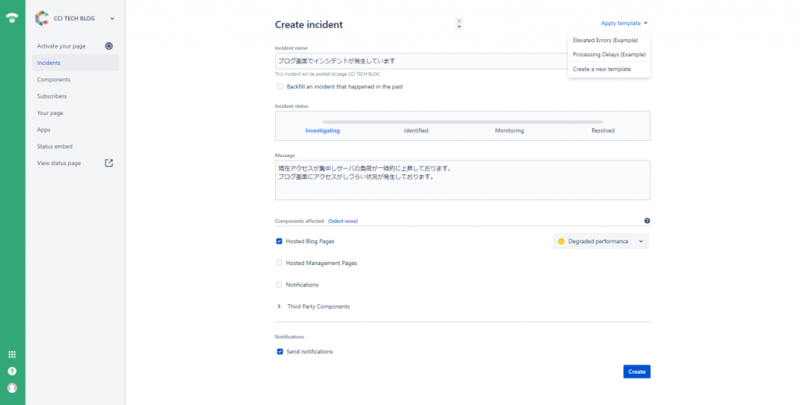Check the Hosted Management Pages checkbox
Screen dimensions: 800x405
[x=279, y=263]
